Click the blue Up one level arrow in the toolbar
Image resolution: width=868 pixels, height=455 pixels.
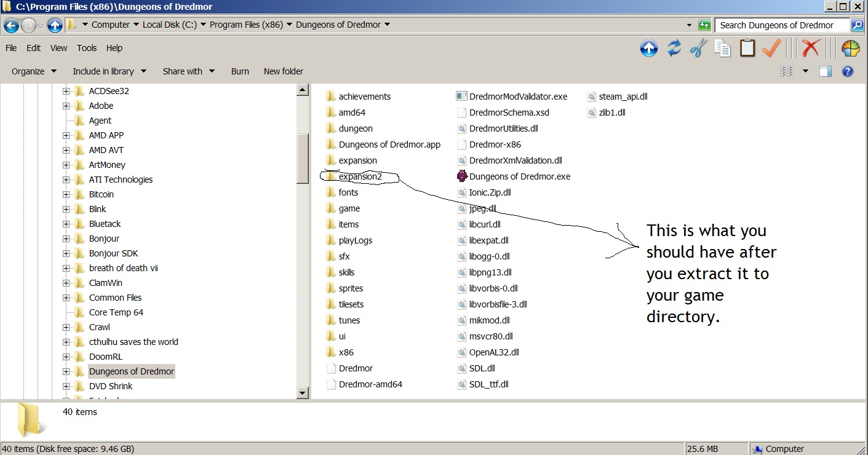click(649, 49)
